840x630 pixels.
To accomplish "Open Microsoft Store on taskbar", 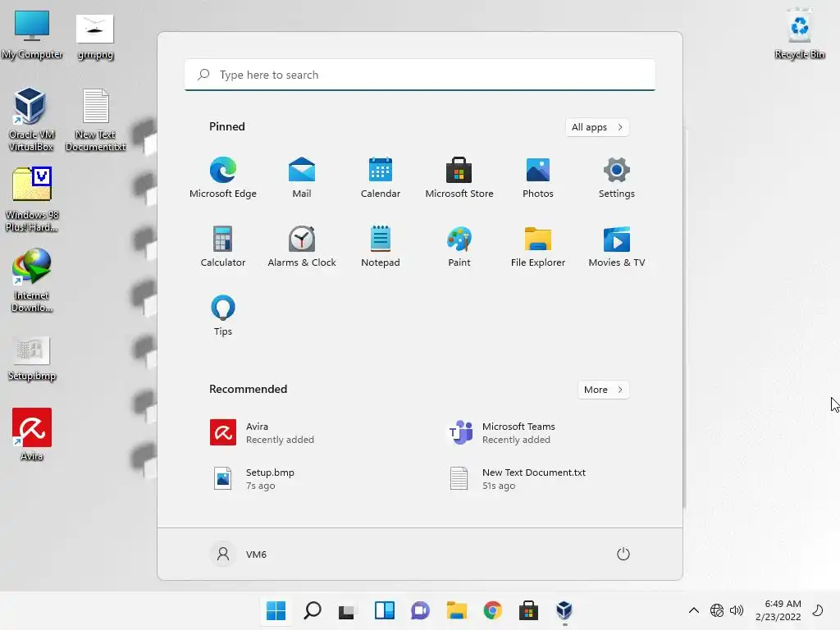I will 528,610.
